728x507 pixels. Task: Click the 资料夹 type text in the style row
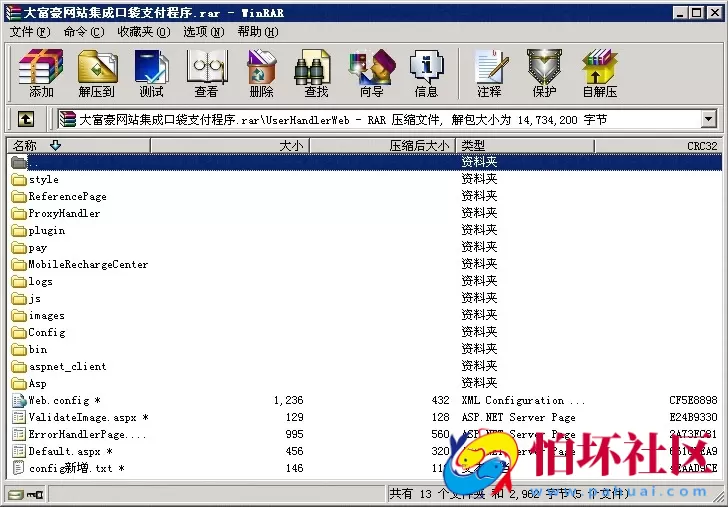point(479,179)
